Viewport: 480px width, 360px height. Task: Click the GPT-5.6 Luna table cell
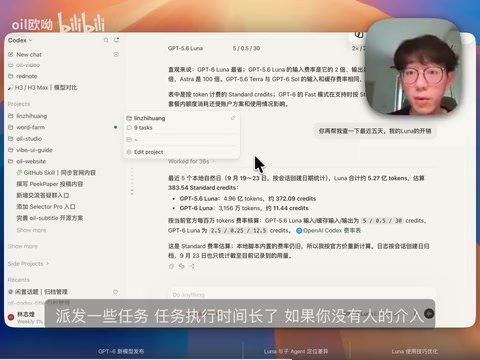(185, 48)
